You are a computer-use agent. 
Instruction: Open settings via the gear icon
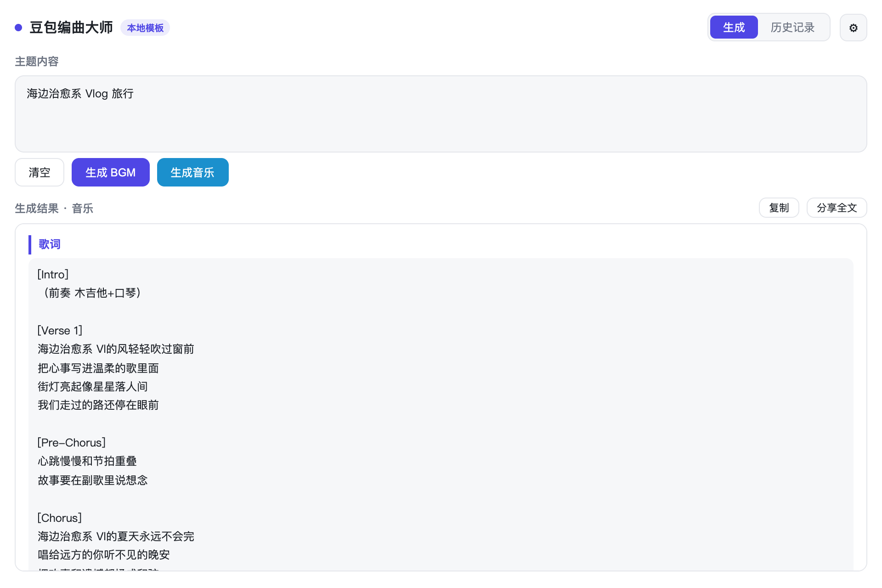point(853,28)
